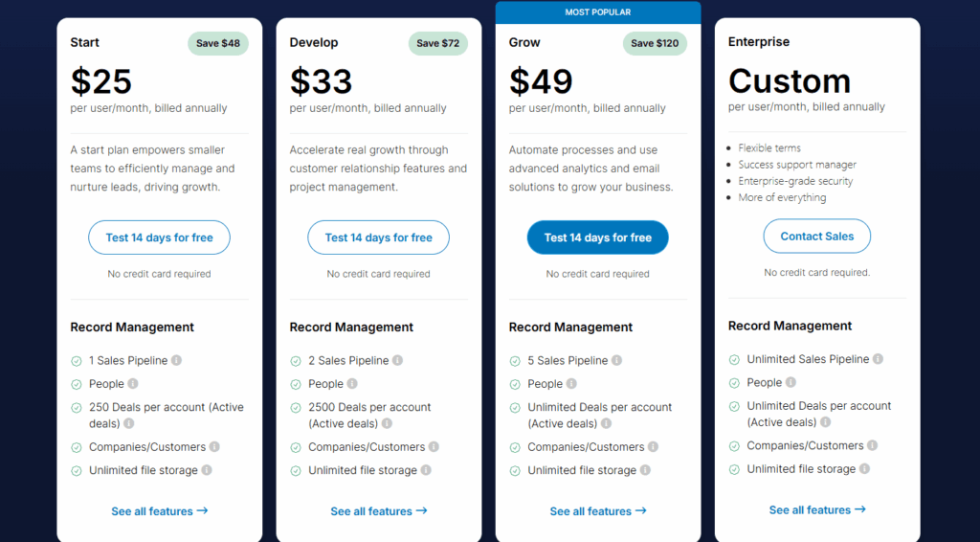Open See all features under Start plan
This screenshot has height=542, width=980.
coord(159,511)
